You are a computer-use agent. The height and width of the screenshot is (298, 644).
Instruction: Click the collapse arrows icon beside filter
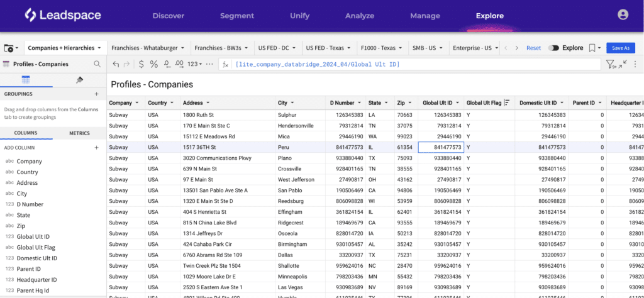[623, 63]
